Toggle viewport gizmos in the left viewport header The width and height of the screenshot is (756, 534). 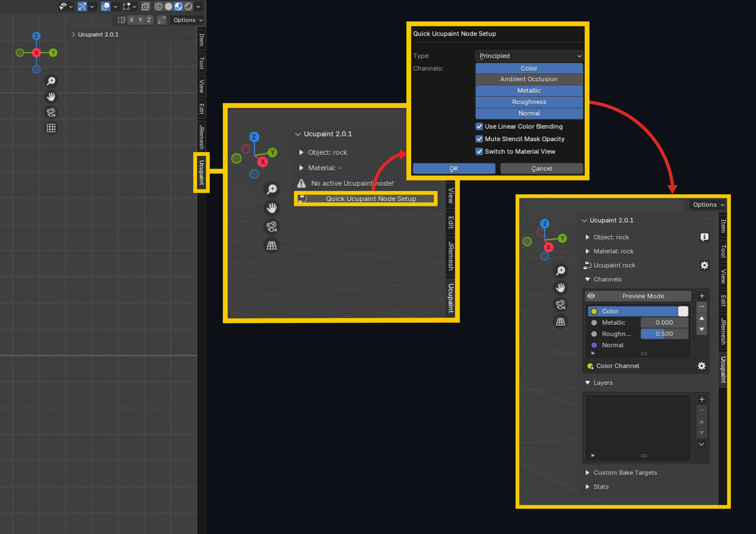click(x=82, y=6)
